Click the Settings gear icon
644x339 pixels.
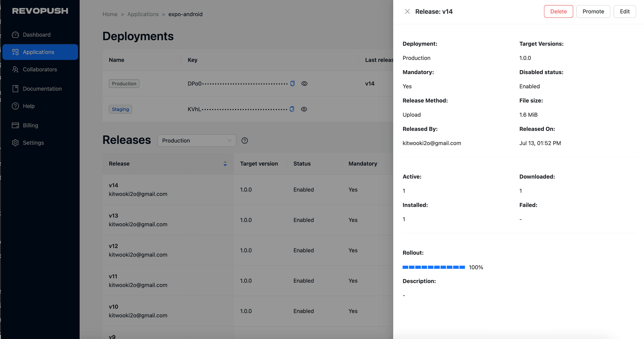pos(15,143)
